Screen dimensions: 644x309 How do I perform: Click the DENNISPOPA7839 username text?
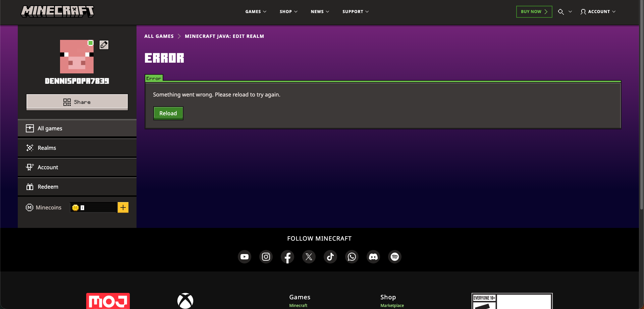click(77, 81)
